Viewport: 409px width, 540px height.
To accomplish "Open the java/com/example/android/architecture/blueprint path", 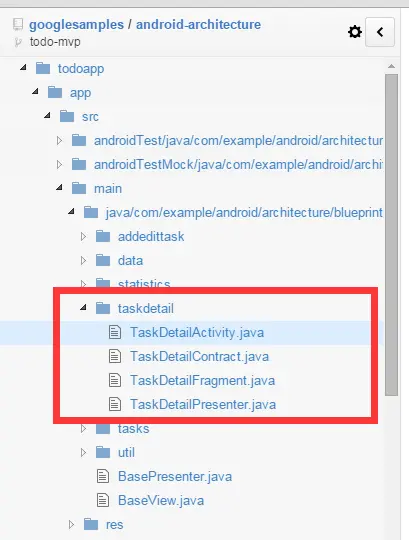I will pyautogui.click(x=244, y=213).
